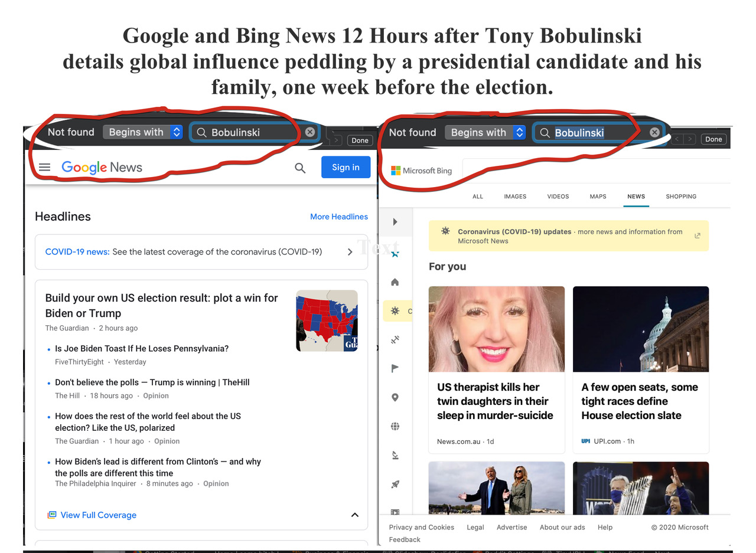Image resolution: width=756 pixels, height=553 pixels.
Task: Click the Bobulinski text in Bing find field
Action: (x=579, y=133)
